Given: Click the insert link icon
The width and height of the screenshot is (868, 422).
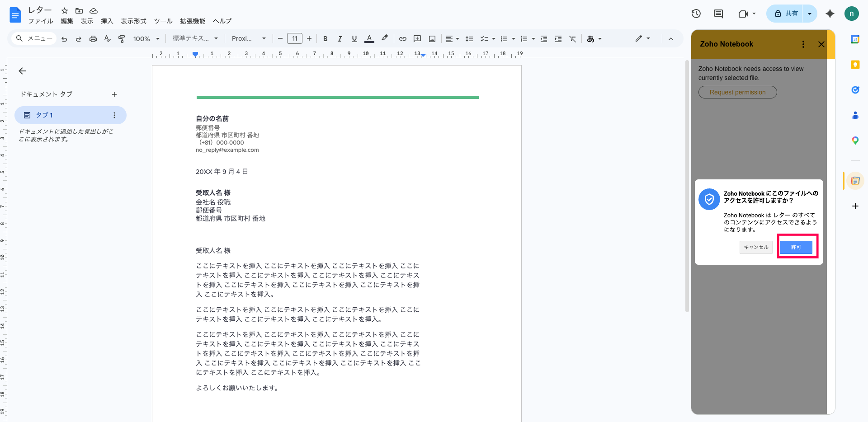Looking at the screenshot, I should (x=402, y=39).
